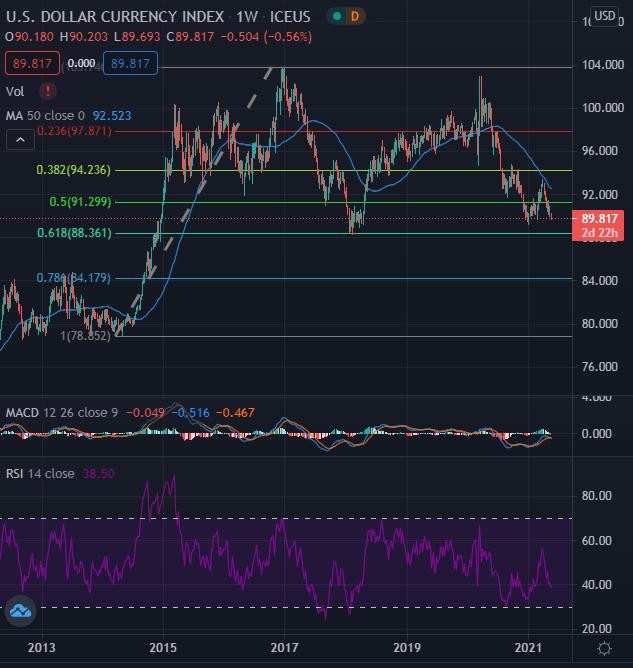Click the 0.236(97.871) red Fibonacci line label
Screen dimensions: 633x668
pyautogui.click(x=74, y=131)
